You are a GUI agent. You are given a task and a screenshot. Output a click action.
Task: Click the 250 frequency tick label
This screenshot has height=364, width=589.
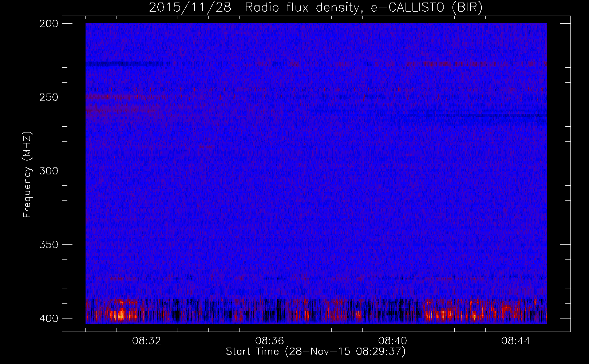click(48, 97)
